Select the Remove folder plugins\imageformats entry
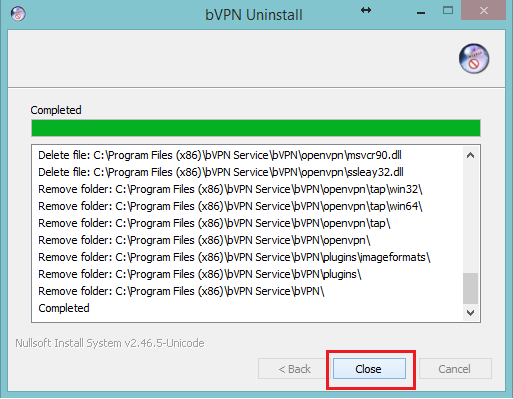Image resolution: width=513 pixels, height=399 pixels. [x=234, y=257]
